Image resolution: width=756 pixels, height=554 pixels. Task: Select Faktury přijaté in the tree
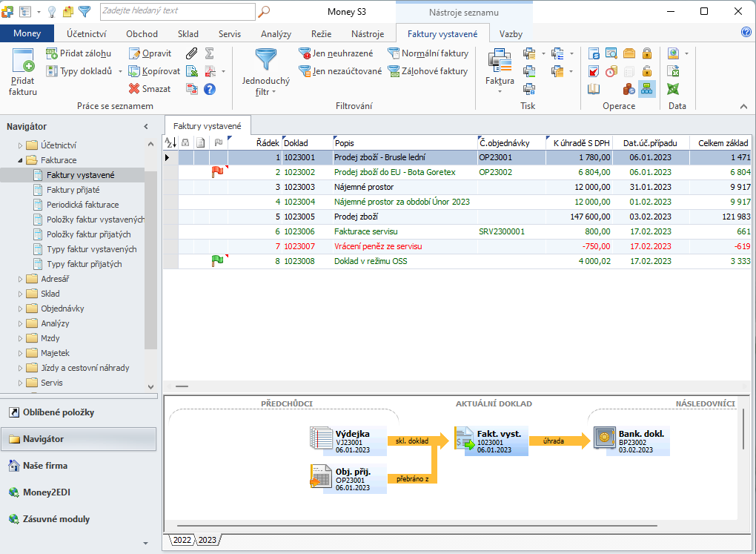point(73,190)
